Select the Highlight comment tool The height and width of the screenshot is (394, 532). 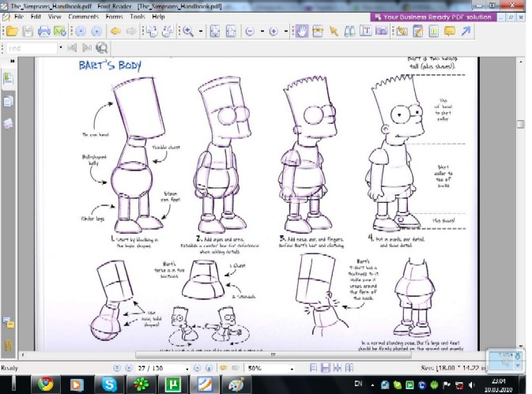pyautogui.click(x=402, y=32)
